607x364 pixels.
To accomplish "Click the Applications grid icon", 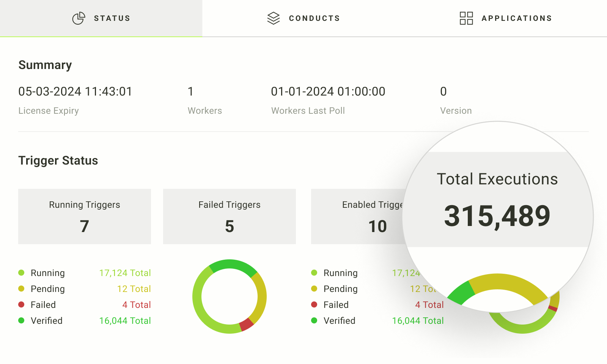I will [x=466, y=18].
